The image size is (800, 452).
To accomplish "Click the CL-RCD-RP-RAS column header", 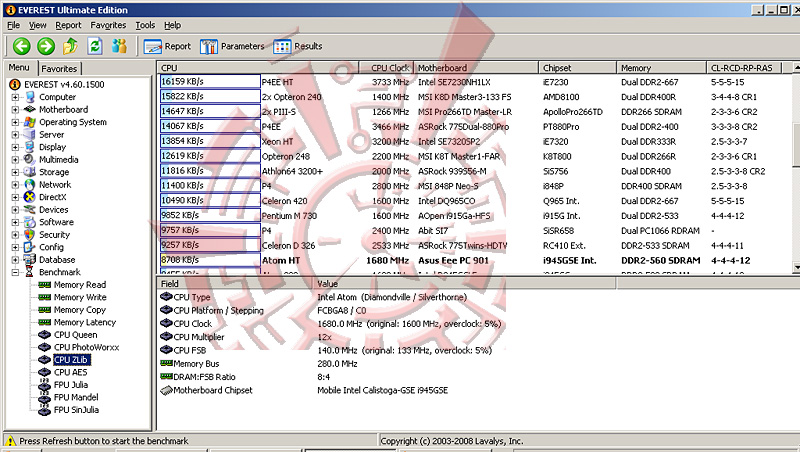I will [744, 68].
